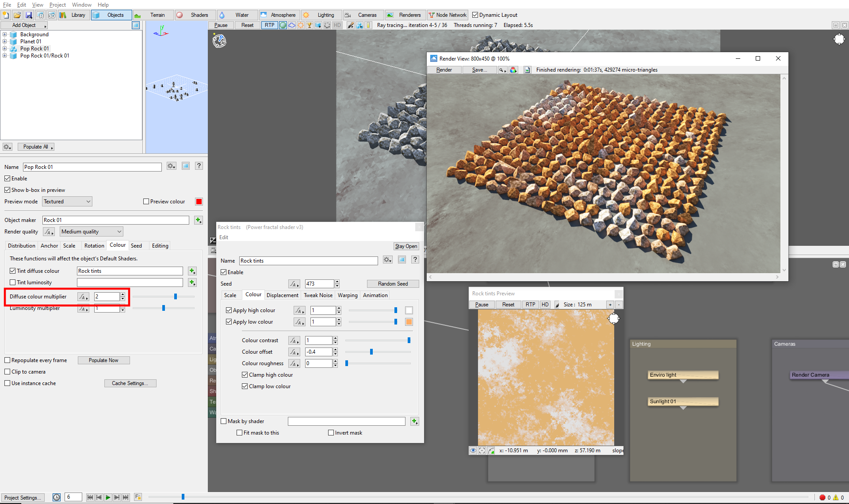Click the Render button in Render View
Image resolution: width=849 pixels, height=504 pixels.
(444, 70)
